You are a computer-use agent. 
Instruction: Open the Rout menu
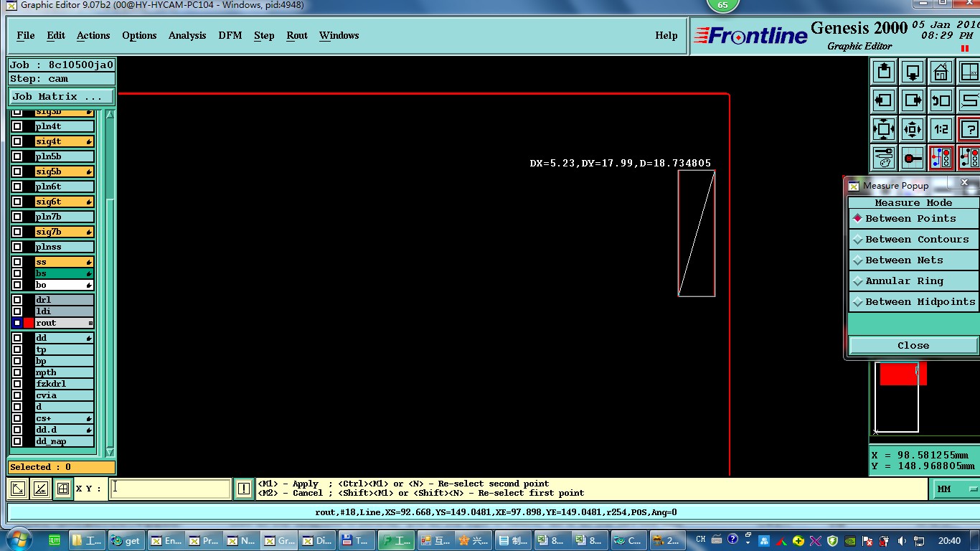(297, 35)
